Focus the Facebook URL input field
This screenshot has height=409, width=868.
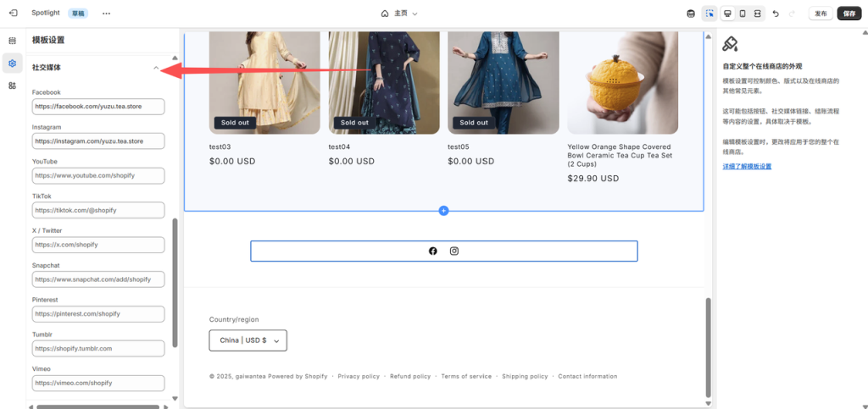(98, 107)
